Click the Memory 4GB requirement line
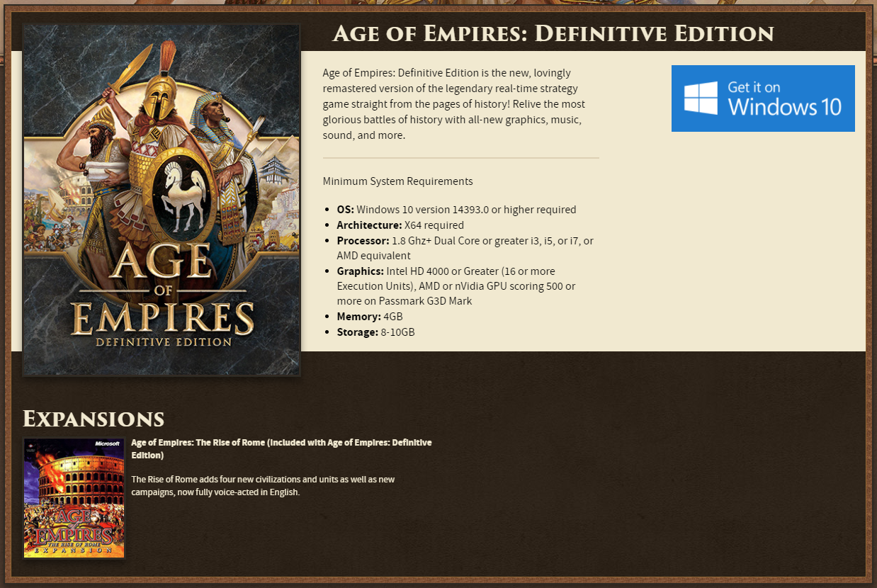 tap(369, 317)
